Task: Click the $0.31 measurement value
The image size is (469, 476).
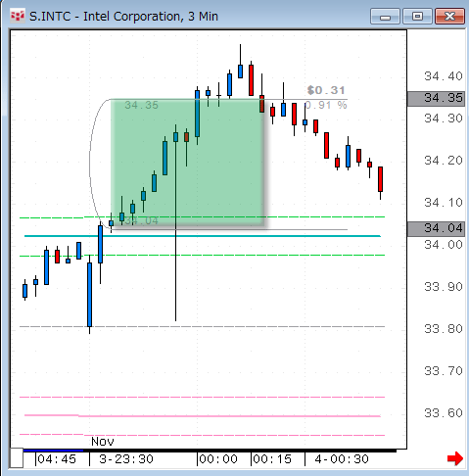Action: coord(326,90)
